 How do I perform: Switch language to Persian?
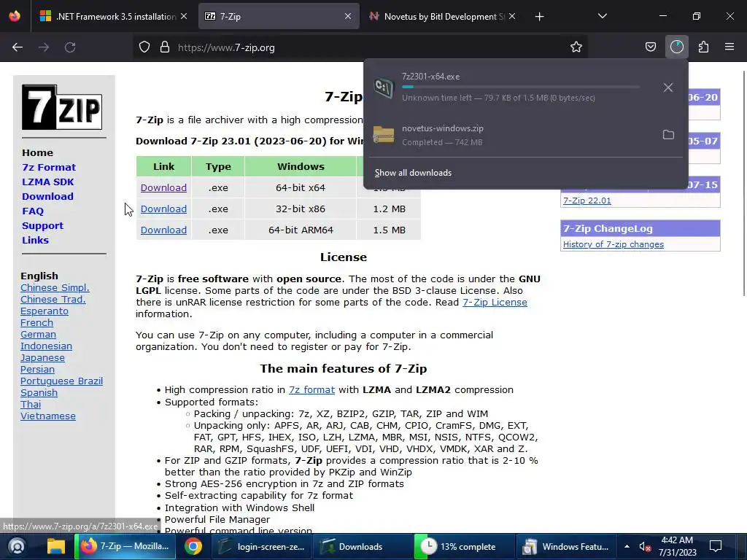tap(38, 370)
